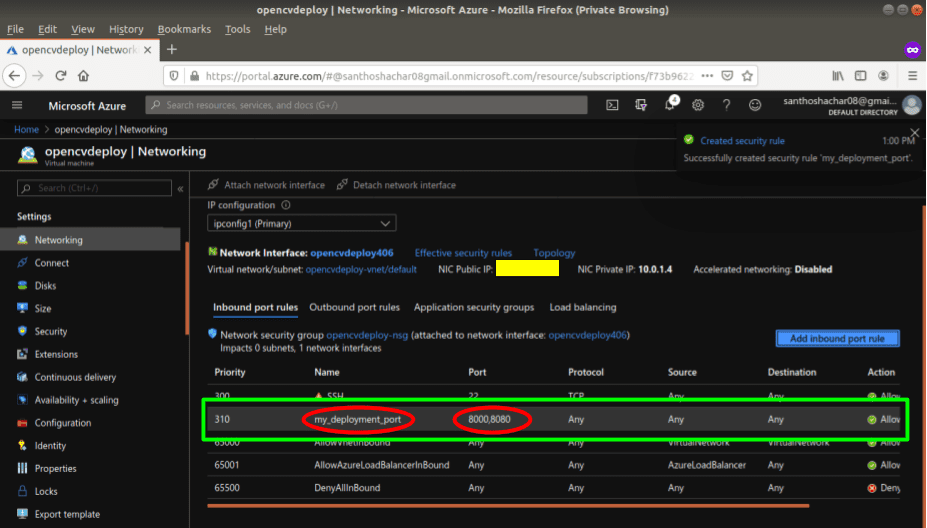
Task: Click Firefox back arrow button
Action: click(x=15, y=76)
